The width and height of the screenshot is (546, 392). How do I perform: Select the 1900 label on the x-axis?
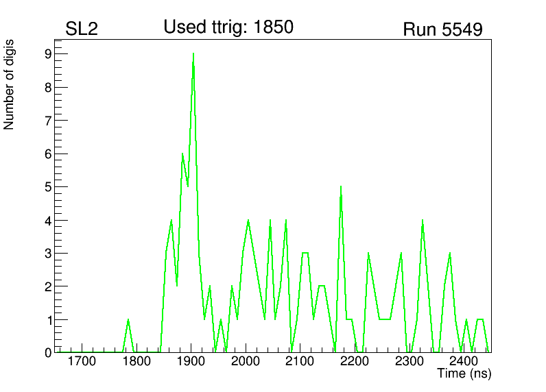(191, 362)
